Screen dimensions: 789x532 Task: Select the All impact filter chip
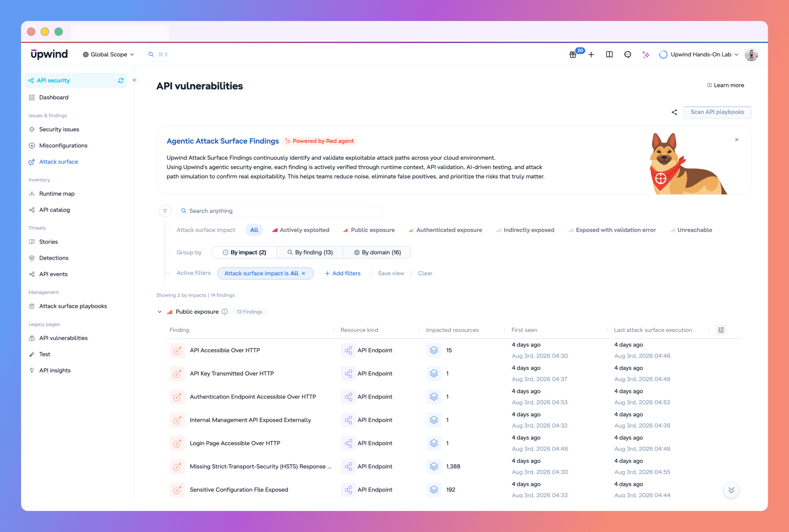pos(254,230)
